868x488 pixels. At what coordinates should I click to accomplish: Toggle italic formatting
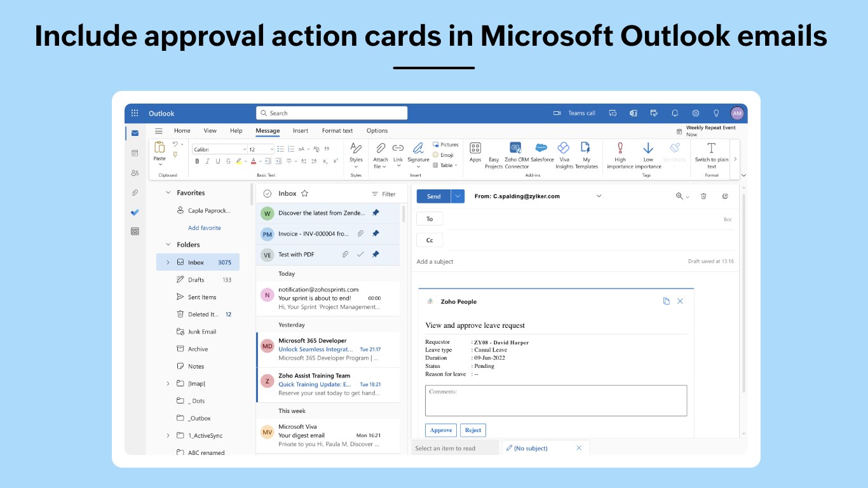[x=208, y=161]
